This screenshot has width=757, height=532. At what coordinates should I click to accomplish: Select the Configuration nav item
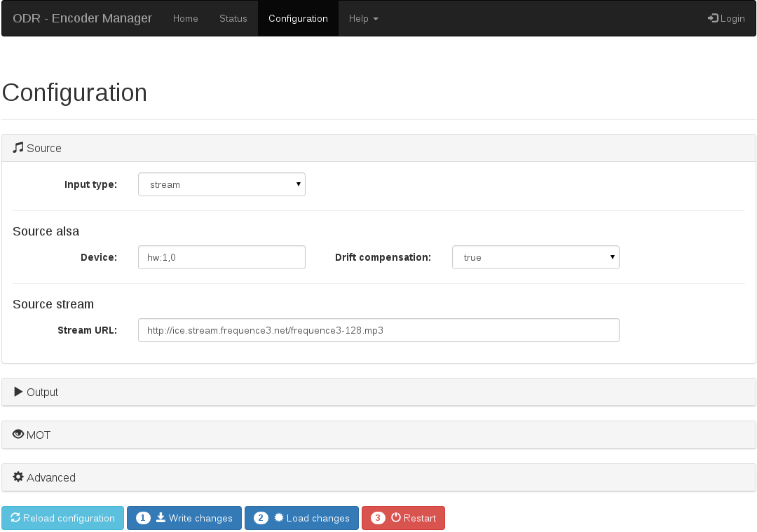(x=298, y=18)
